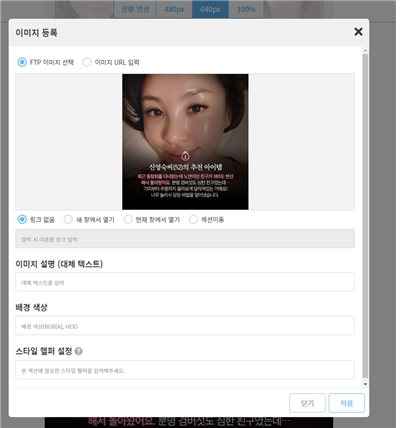The width and height of the screenshot is (400, 428).
Task: Click the selected image preview thumbnail
Action: coord(185,142)
